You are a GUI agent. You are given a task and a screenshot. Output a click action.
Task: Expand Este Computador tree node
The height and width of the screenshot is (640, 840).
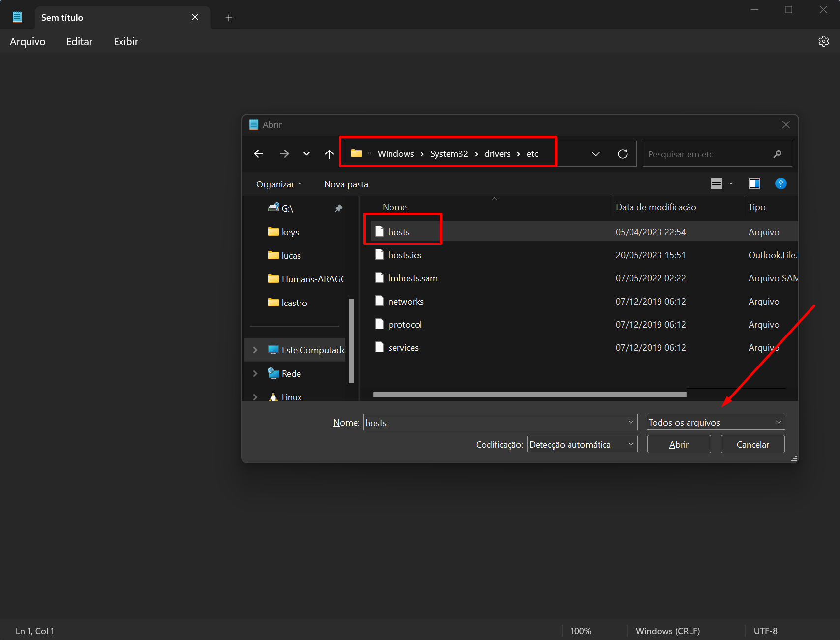(255, 350)
